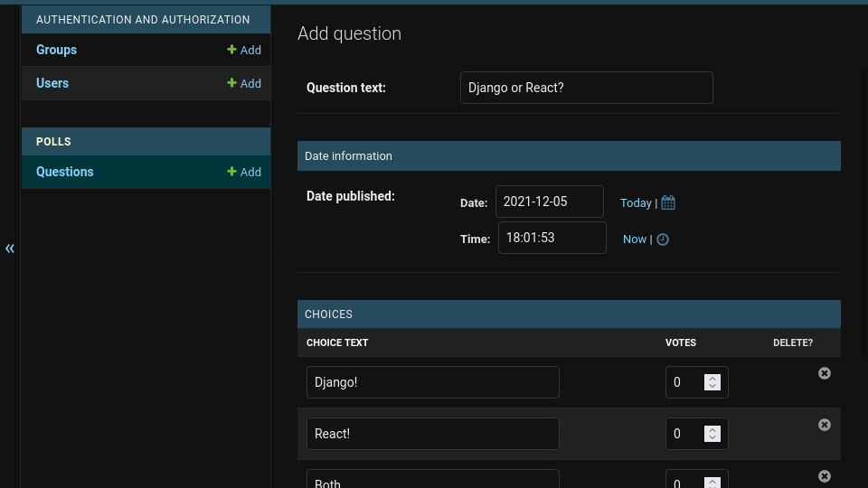The width and height of the screenshot is (868, 488).
Task: Focus the Question text field
Action: 586,88
